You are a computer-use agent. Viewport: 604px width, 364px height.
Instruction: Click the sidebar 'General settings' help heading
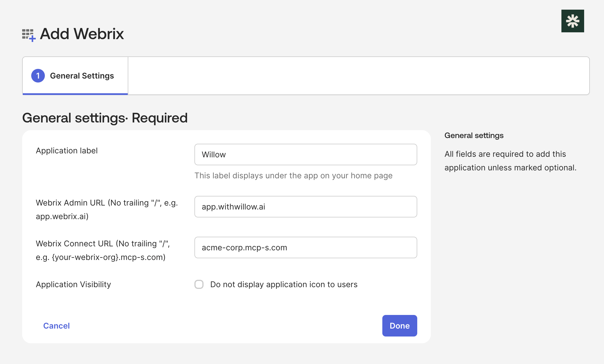pos(474,136)
